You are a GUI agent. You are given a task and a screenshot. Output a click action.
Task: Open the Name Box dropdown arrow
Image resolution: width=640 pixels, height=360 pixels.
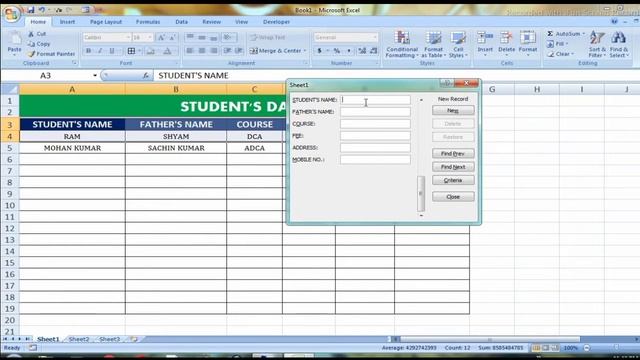click(95, 76)
